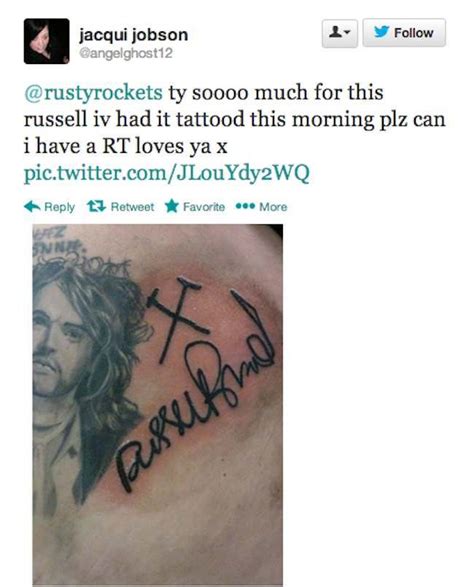The height and width of the screenshot is (587, 474).
Task: Click the three-dot More icon
Action: point(245,207)
